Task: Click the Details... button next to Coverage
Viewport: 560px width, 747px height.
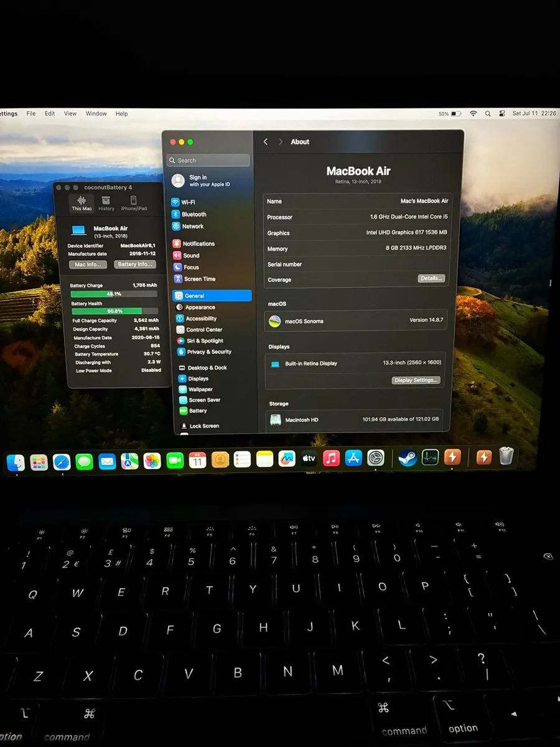Action: tap(431, 278)
